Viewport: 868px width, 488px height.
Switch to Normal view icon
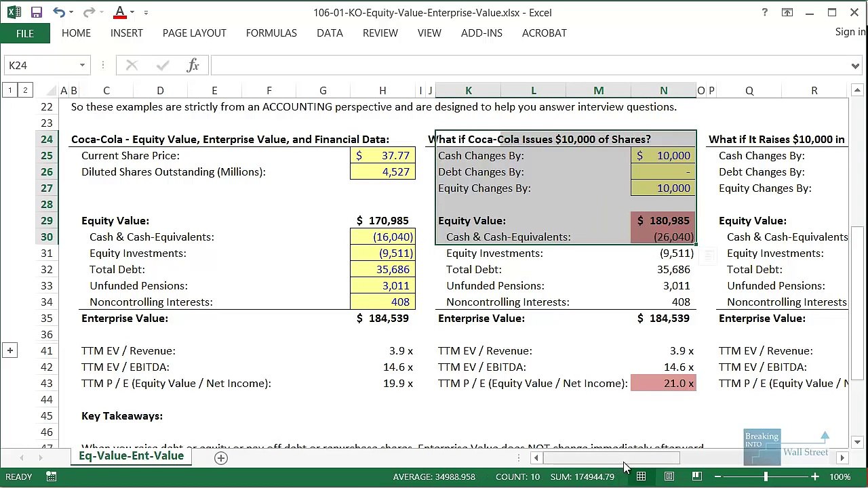click(641, 477)
